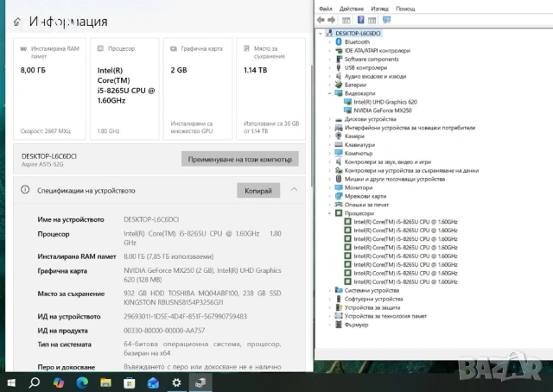Click the Intel(R) UHD Graphics 620 adapter icon
The width and height of the screenshot is (553, 392).
coord(347,102)
